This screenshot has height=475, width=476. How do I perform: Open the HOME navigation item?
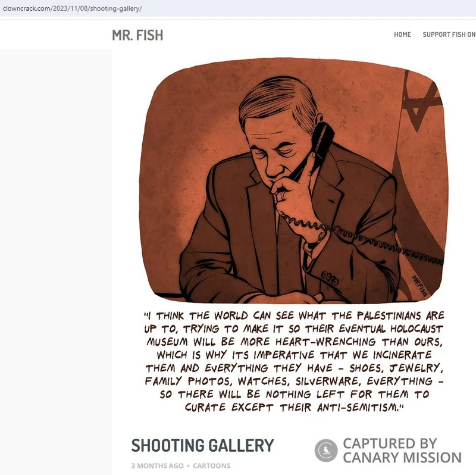(402, 35)
